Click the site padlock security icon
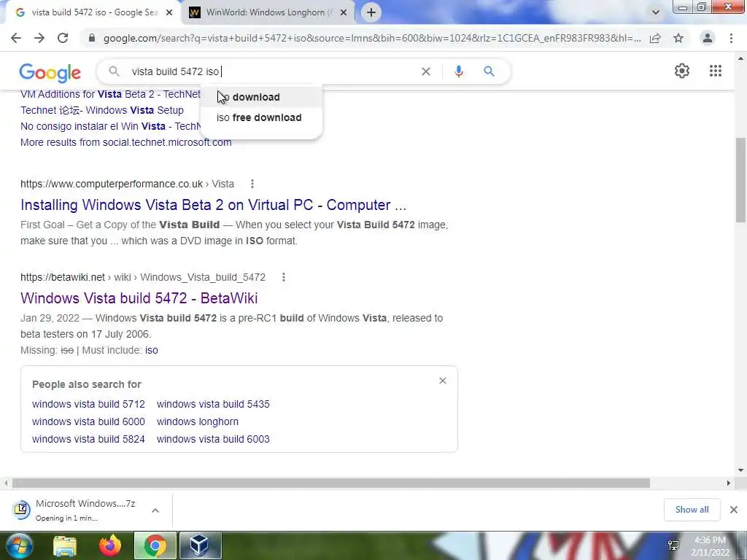747x560 pixels. [92, 38]
